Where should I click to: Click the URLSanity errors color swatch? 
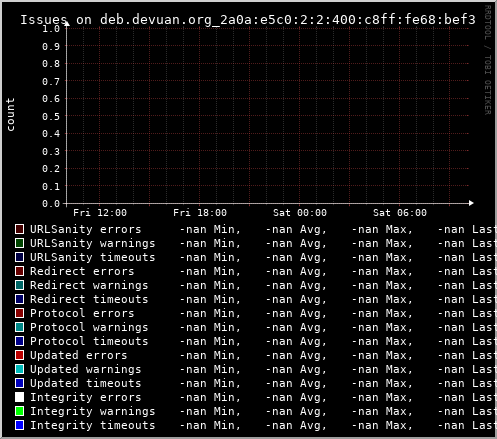20,229
